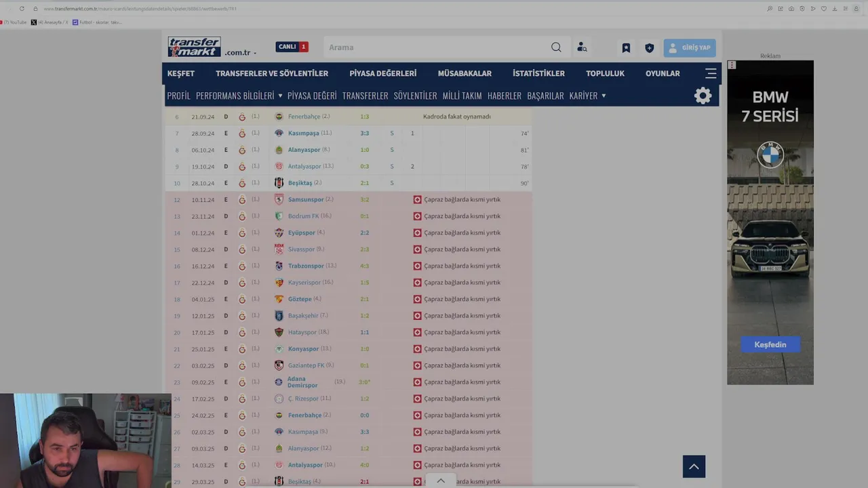Open TRANSFERLER VE SÖYLENTİLER menu
868x488 pixels.
pyautogui.click(x=272, y=73)
